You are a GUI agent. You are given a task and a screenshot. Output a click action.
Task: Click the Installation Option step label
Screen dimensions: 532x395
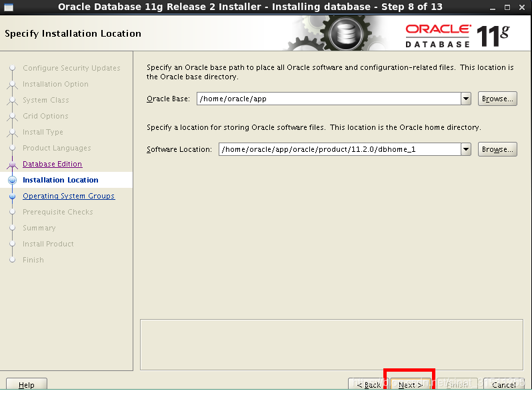[x=55, y=84]
